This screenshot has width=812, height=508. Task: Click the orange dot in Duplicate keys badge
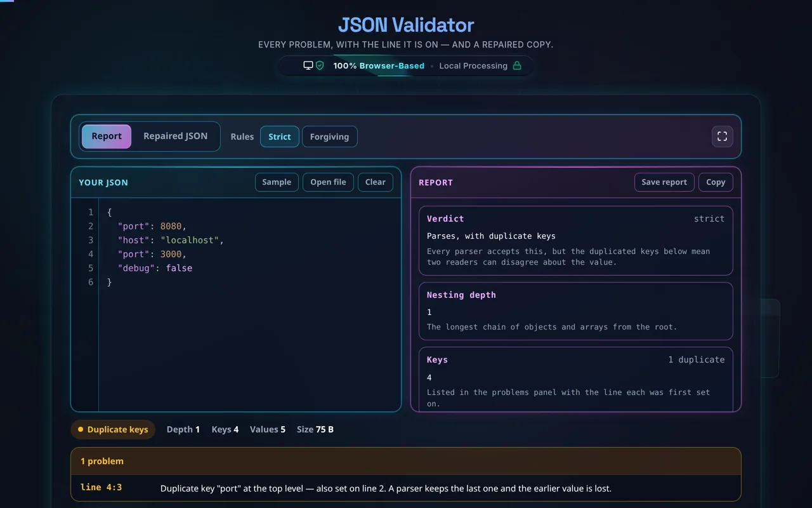[x=81, y=429]
